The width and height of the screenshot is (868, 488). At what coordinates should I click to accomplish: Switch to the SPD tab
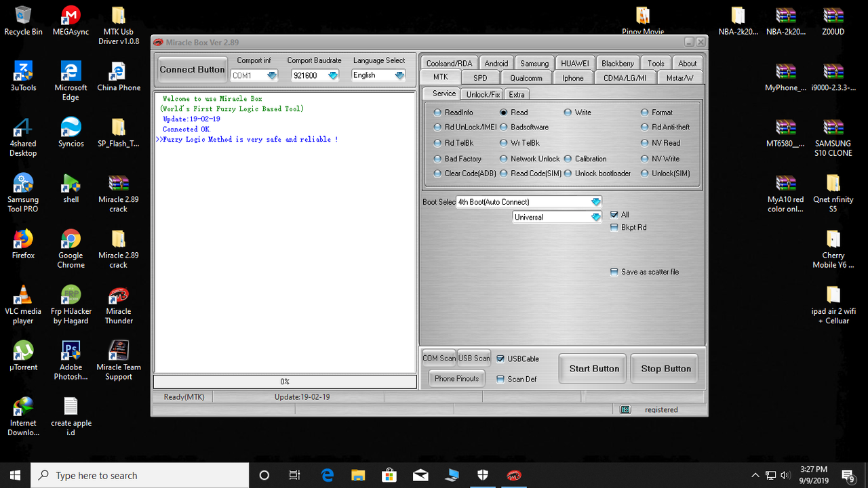pyautogui.click(x=480, y=78)
